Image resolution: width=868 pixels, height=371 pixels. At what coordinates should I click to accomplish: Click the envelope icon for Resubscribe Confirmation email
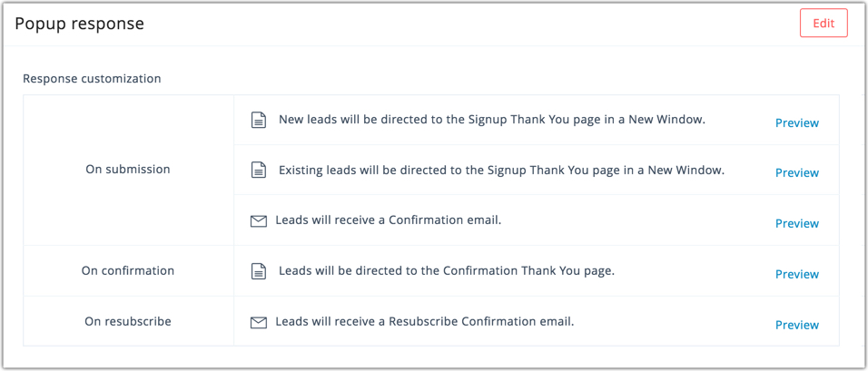tap(259, 322)
